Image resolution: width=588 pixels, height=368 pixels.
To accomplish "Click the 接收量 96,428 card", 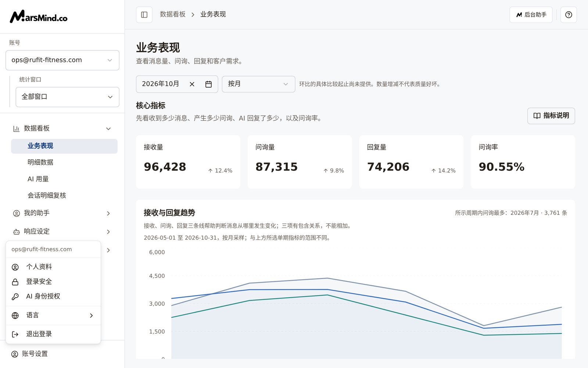I will coord(188,162).
